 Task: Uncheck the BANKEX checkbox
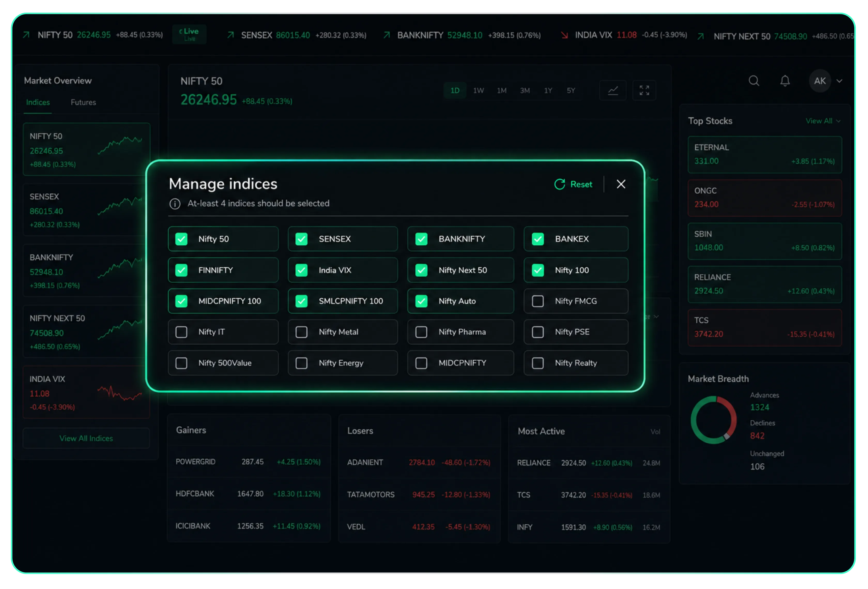[537, 239]
